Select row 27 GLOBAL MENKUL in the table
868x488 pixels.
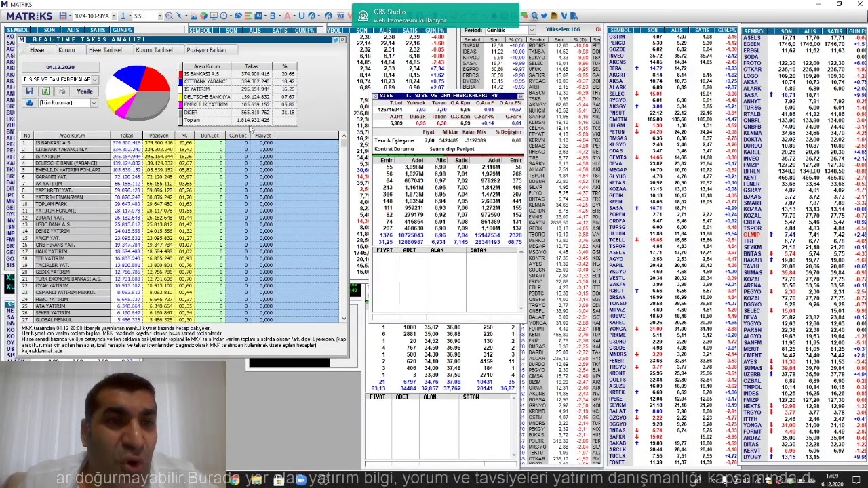point(180,319)
